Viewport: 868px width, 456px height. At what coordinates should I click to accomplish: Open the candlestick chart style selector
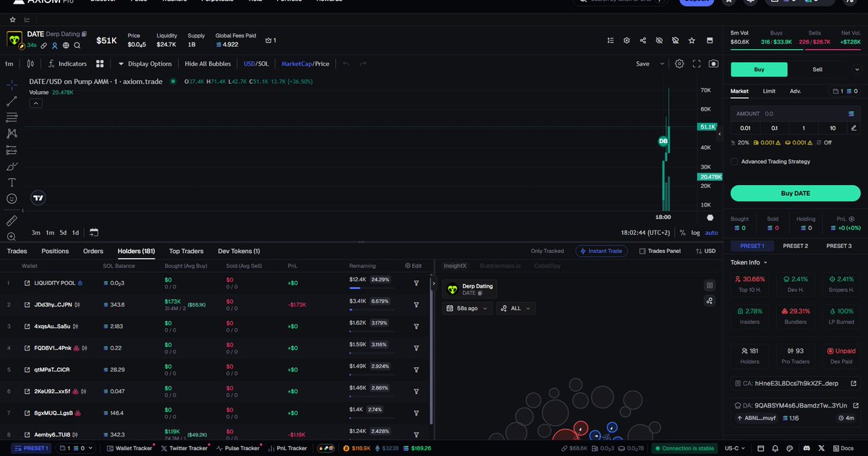coord(30,64)
